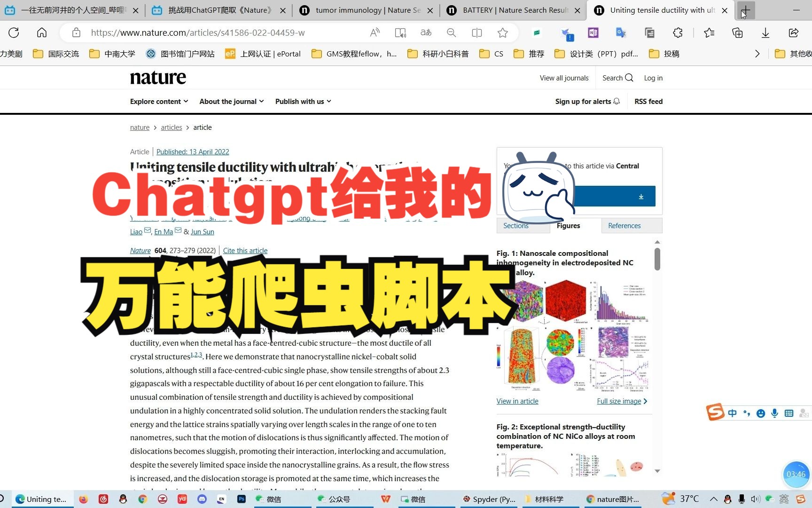This screenshot has height=508, width=812.
Task: Open Downloads icon in toolbar
Action: click(765, 32)
